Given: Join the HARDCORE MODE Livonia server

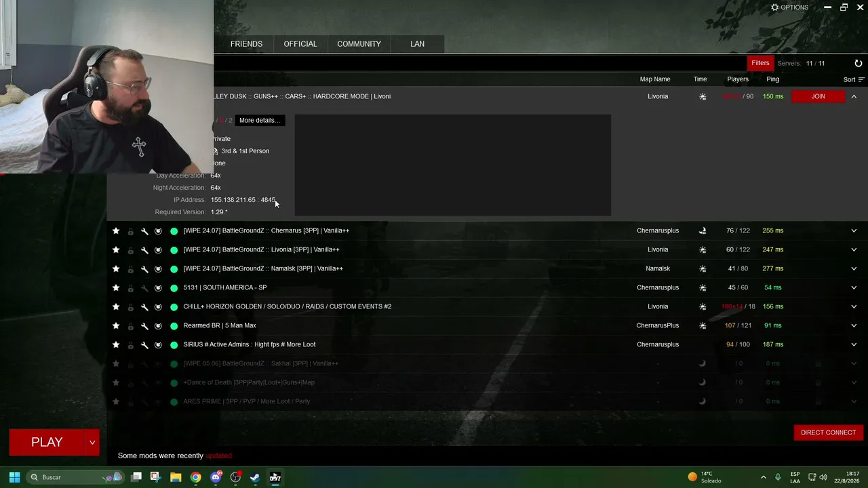Looking at the screenshot, I should point(818,96).
